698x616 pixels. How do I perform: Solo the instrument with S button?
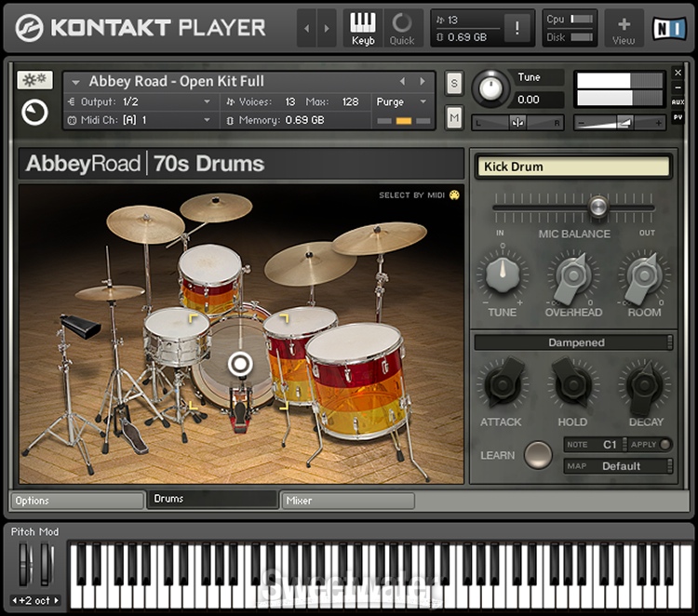click(454, 83)
